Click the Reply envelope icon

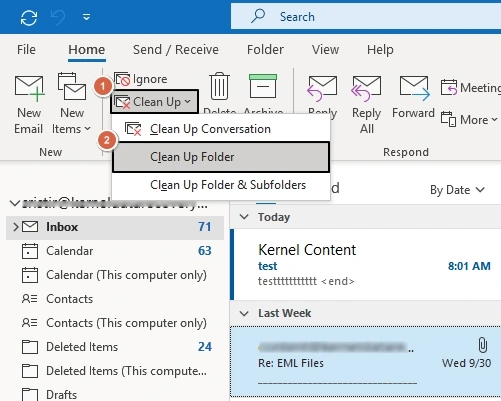(x=322, y=88)
